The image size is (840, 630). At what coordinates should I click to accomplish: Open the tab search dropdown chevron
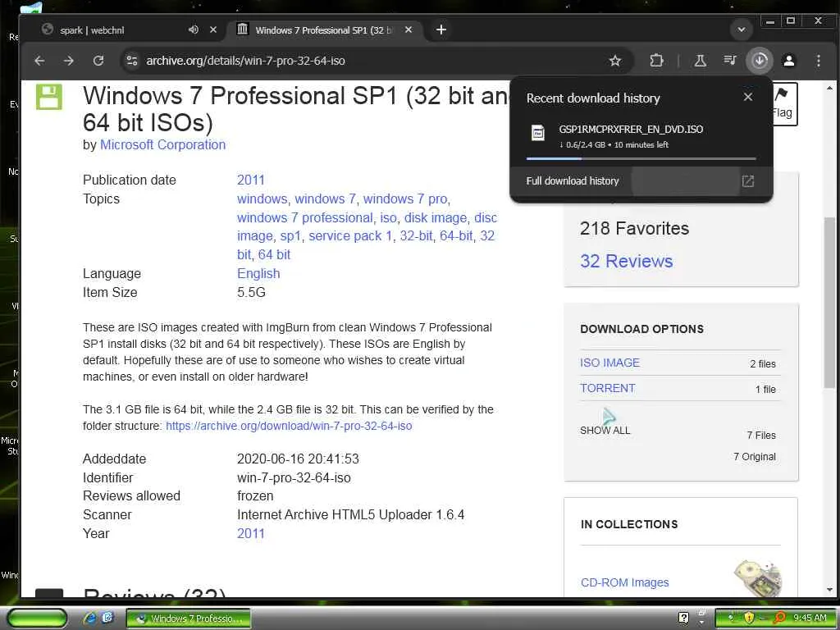tap(742, 30)
